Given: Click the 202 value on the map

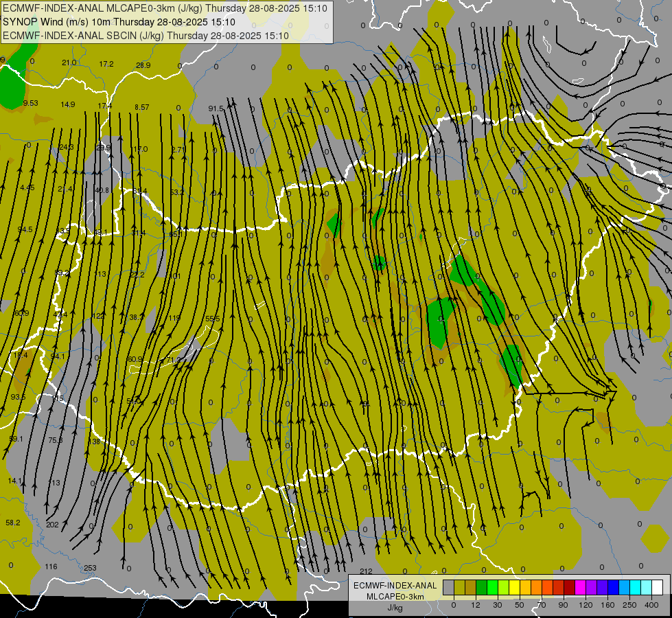Looking at the screenshot, I should click(52, 525).
